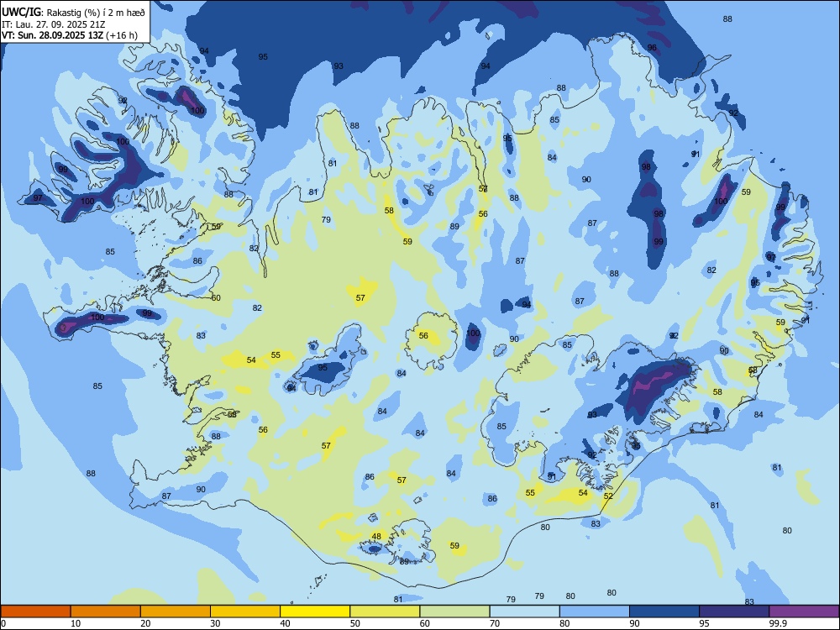Select the pale yellow 50–60 legend swatch
The height and width of the screenshot is (630, 840).
385,612
